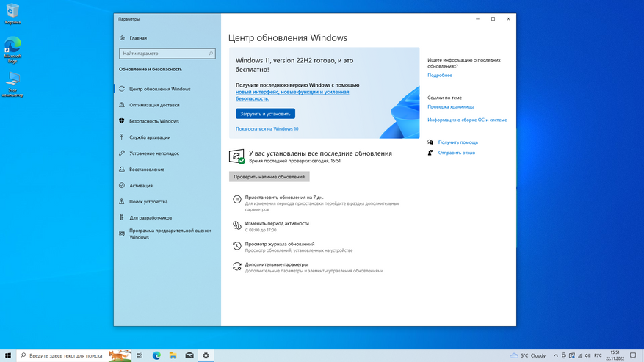
Task: Select Корзина desktop icon
Action: coord(12,14)
